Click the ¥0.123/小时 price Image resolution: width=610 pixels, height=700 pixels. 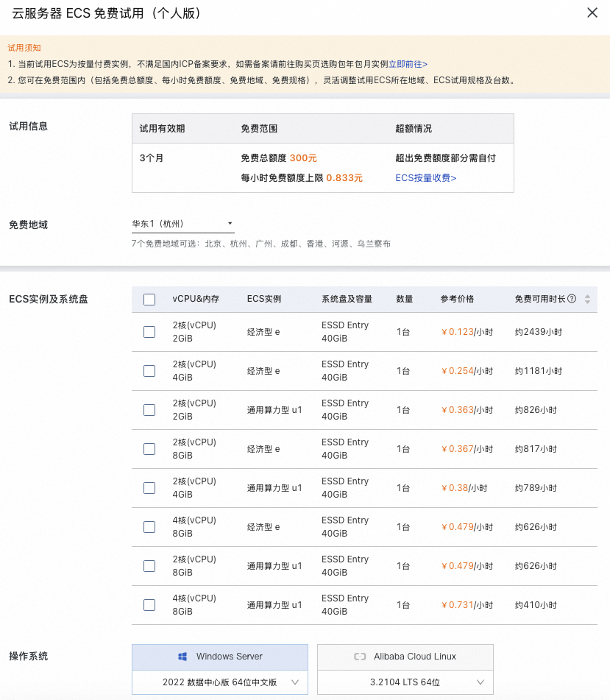[467, 332]
